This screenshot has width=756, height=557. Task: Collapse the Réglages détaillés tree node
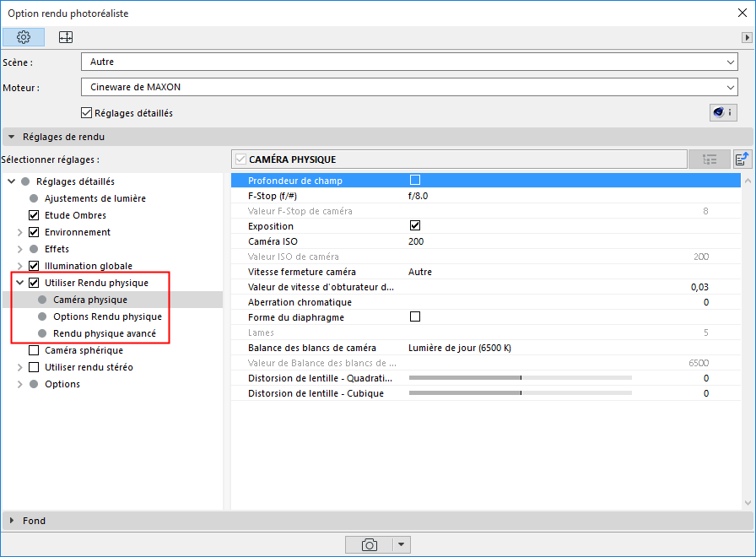click(x=12, y=181)
